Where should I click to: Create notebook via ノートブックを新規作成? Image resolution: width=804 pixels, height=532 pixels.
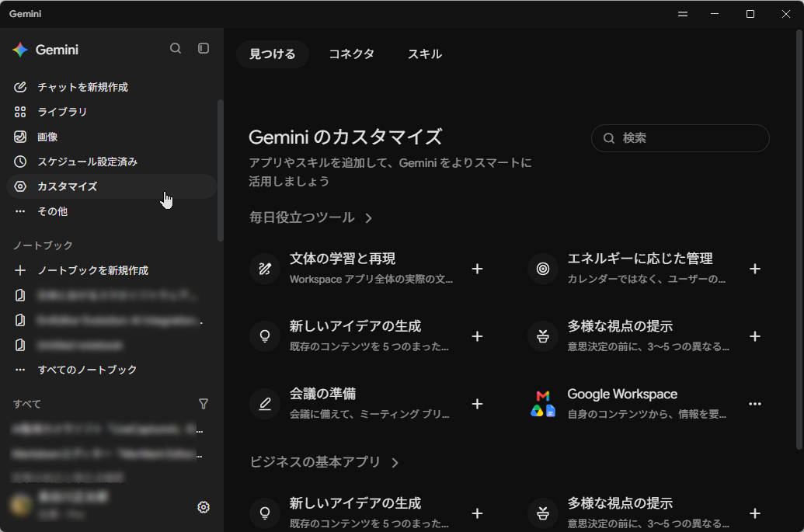112,270
